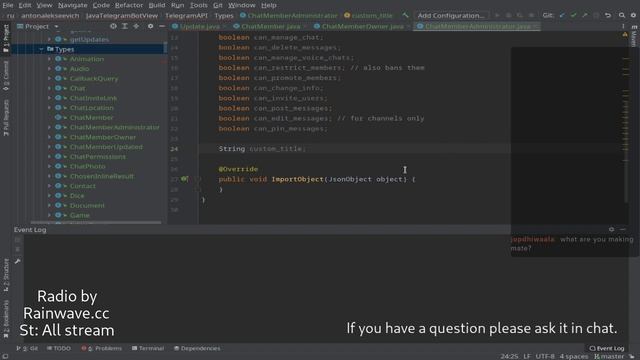
Task: Click the Git show history clock icon
Action: [596, 15]
